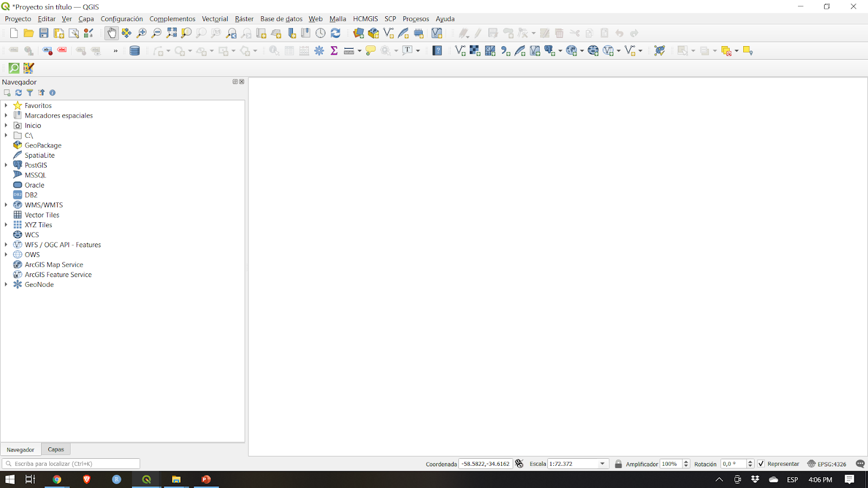Open the Complementos menu
Screen dimensions: 868x488
(172, 19)
